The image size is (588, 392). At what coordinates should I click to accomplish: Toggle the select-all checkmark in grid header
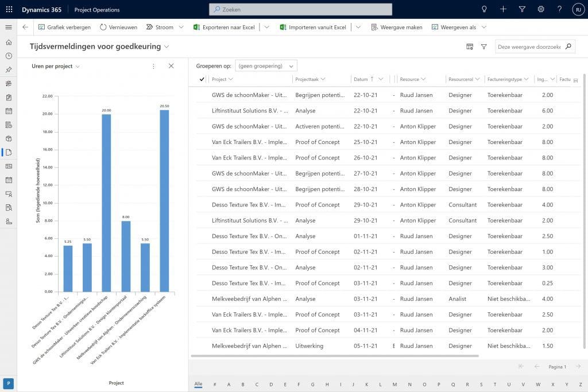coord(202,79)
